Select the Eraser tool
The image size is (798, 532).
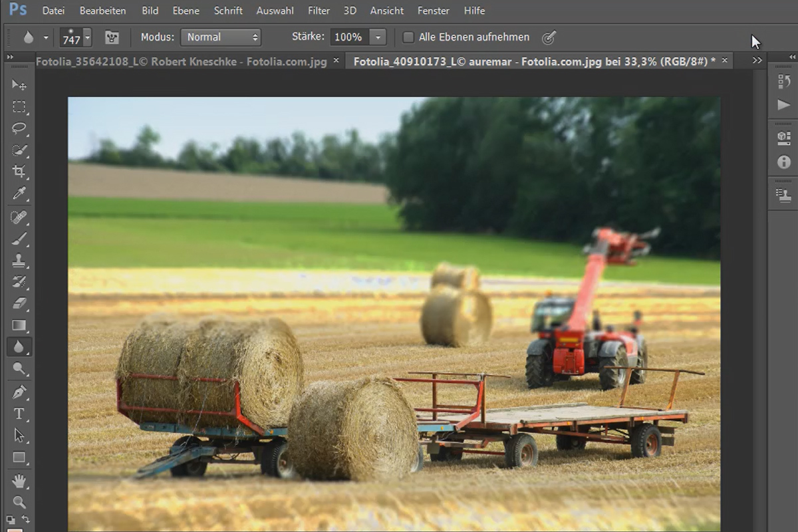tap(19, 303)
